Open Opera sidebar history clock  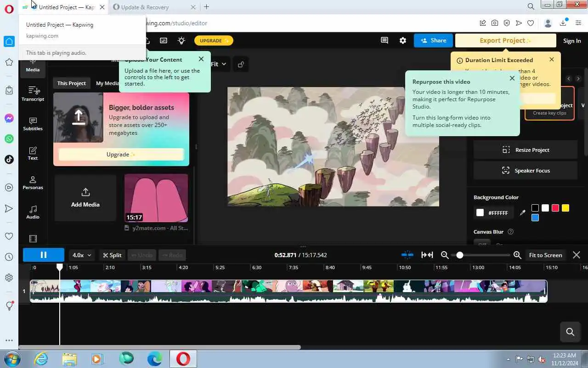9,257
